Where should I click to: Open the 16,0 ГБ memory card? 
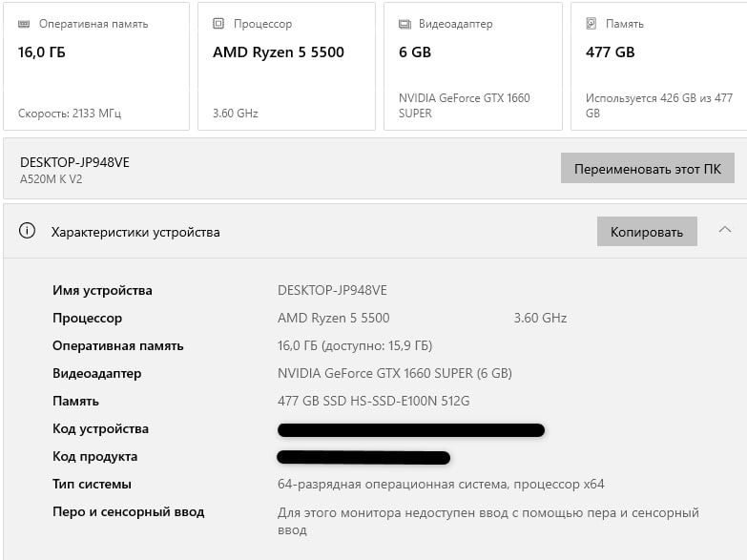[x=95, y=66]
